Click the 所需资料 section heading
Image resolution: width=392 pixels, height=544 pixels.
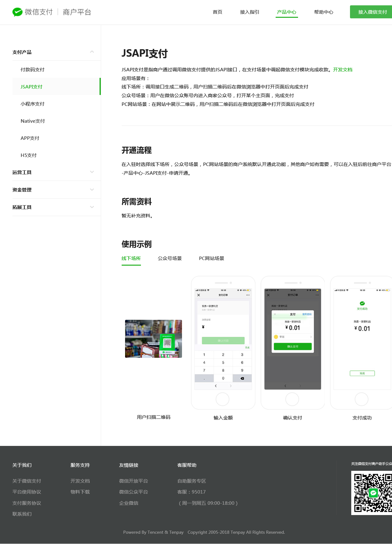[137, 201]
